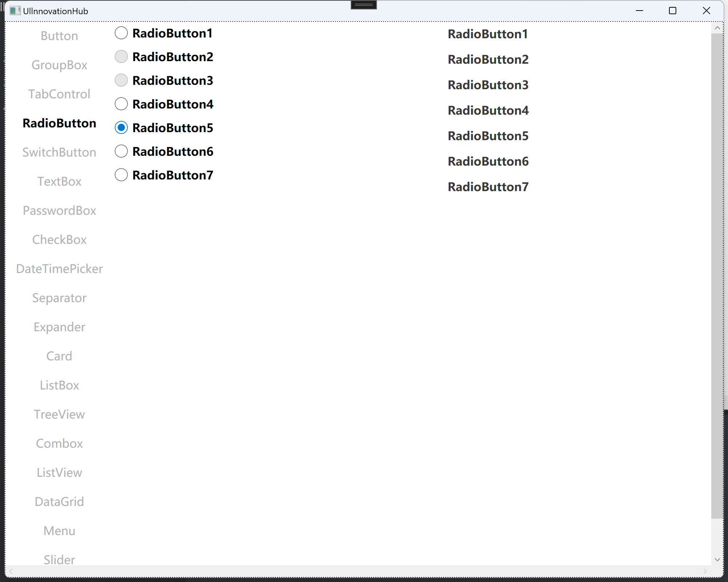Open the Button page in sidebar
Viewport: 728px width, 582px height.
[x=59, y=36]
